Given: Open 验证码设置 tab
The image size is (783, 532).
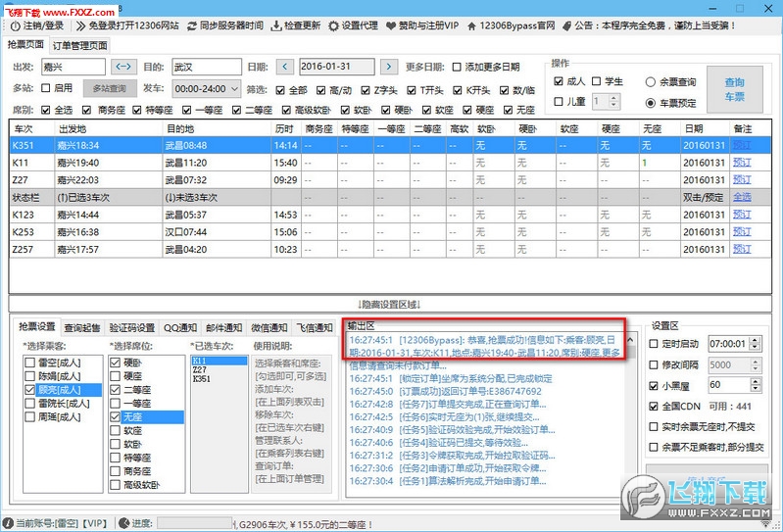Looking at the screenshot, I should 132,328.
